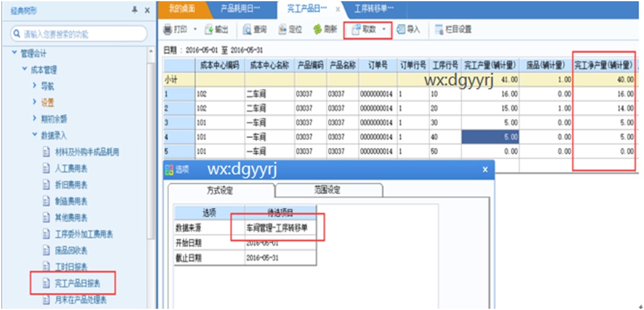Click the 订单号 column header
The image size is (644, 310).
click(378, 66)
